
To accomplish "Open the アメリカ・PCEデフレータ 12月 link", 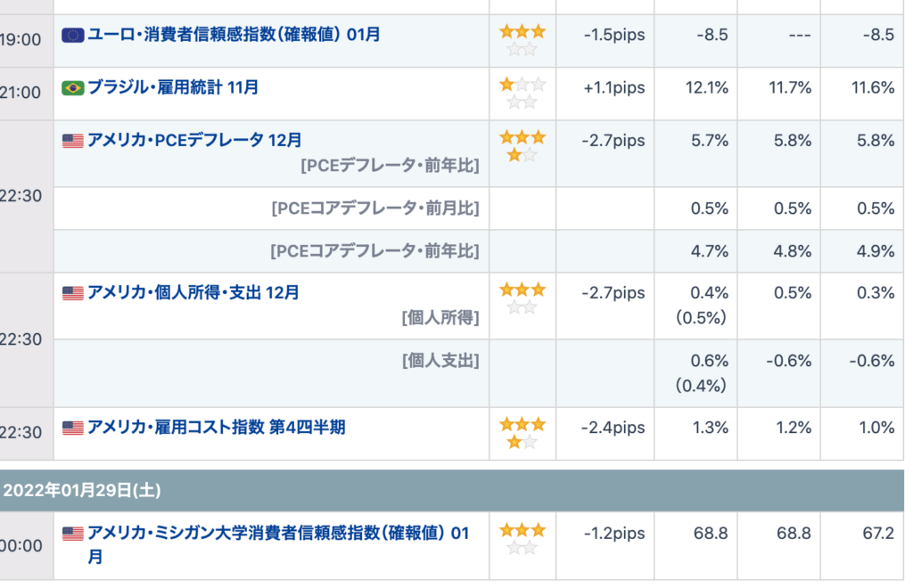I will (x=194, y=140).
